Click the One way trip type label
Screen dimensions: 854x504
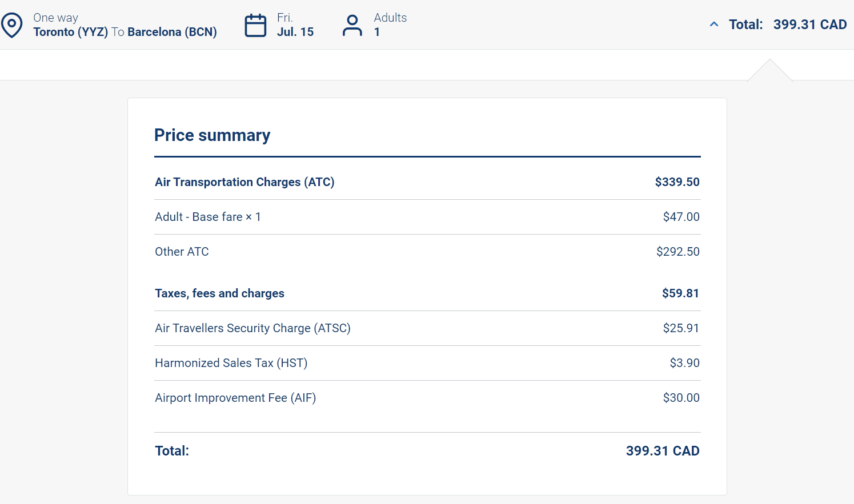[x=55, y=18]
